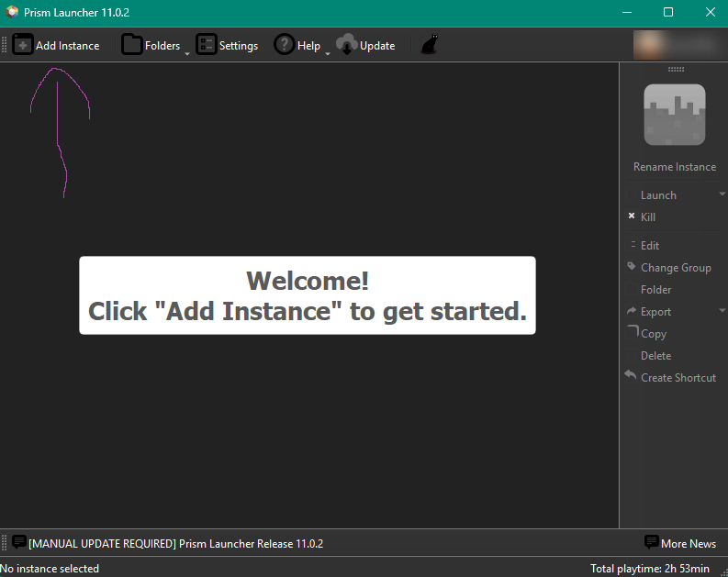Click the main toolbar grip handle
728x577 pixels.
pos(5,45)
